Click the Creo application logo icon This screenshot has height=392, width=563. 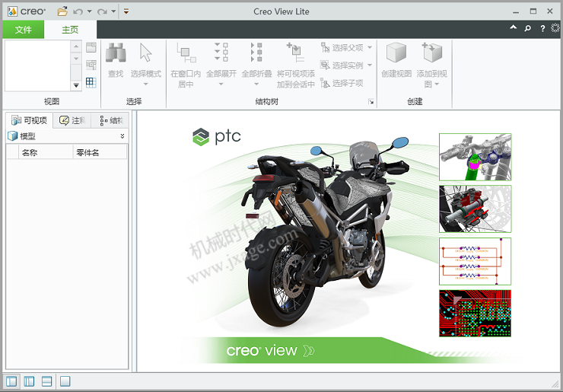(x=12, y=11)
